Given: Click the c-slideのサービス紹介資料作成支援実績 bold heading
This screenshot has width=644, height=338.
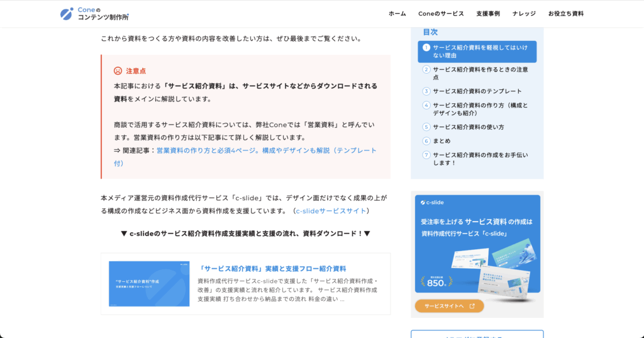Looking at the screenshot, I should pyautogui.click(x=246, y=234).
